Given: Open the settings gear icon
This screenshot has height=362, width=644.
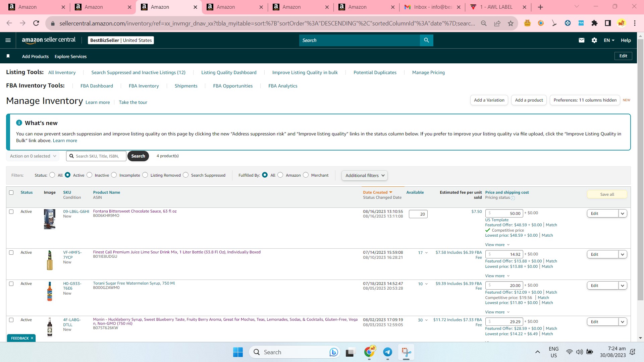Looking at the screenshot, I should click(594, 40).
